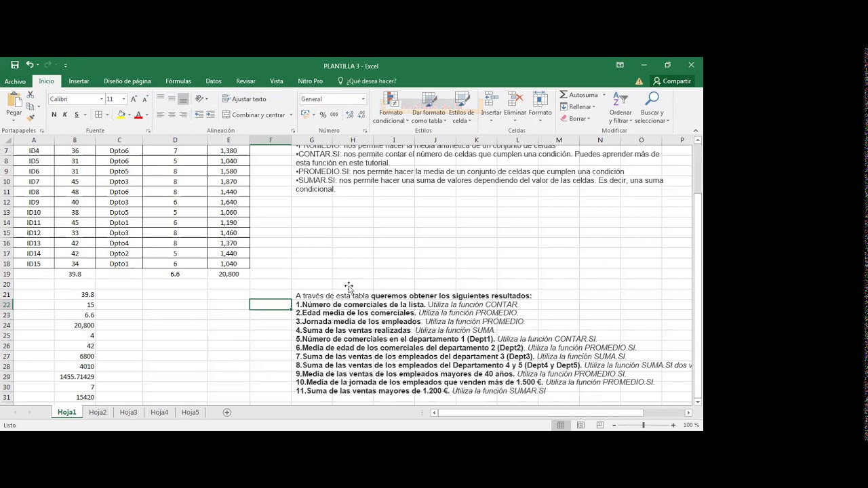Image resolution: width=868 pixels, height=488 pixels.
Task: Save the workbook with the floppy disk icon
Action: pyautogui.click(x=15, y=65)
